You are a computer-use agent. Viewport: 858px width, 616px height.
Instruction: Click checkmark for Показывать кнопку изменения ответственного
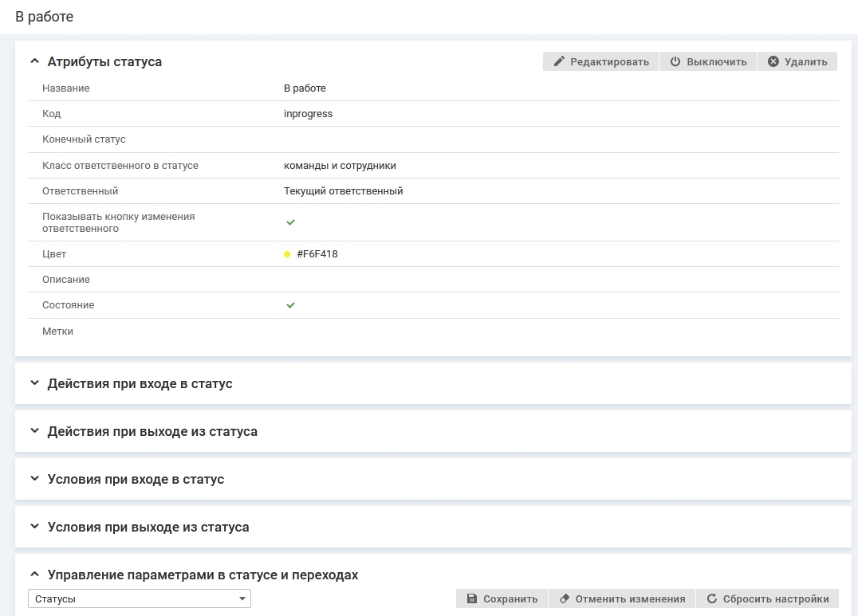290,222
